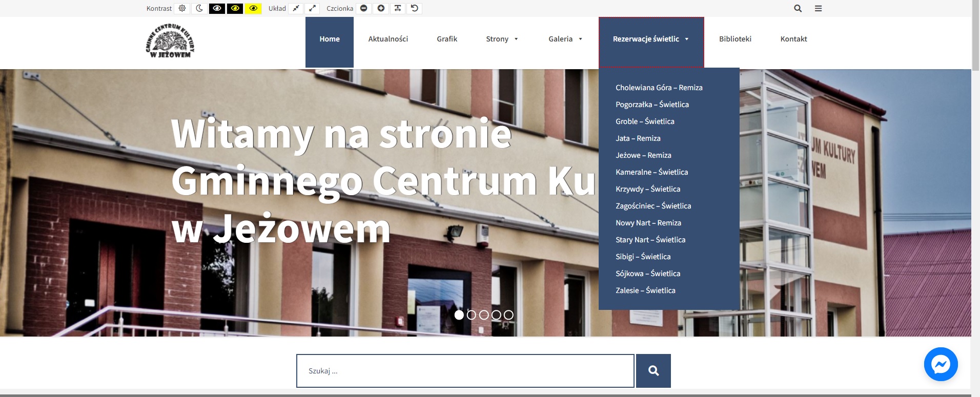Click into the Szukaj search field
This screenshot has height=397, width=980.
tap(465, 371)
